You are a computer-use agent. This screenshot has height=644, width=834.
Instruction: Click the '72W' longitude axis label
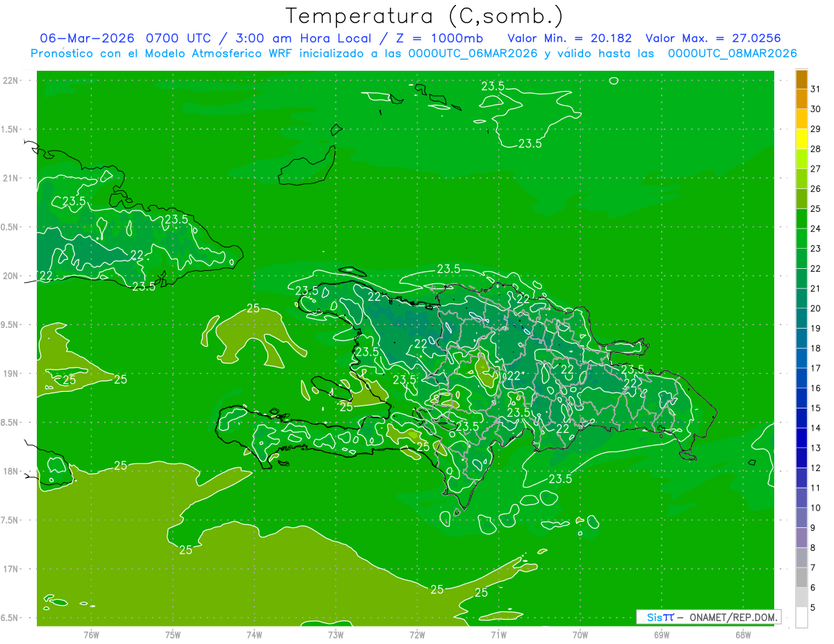[417, 635]
